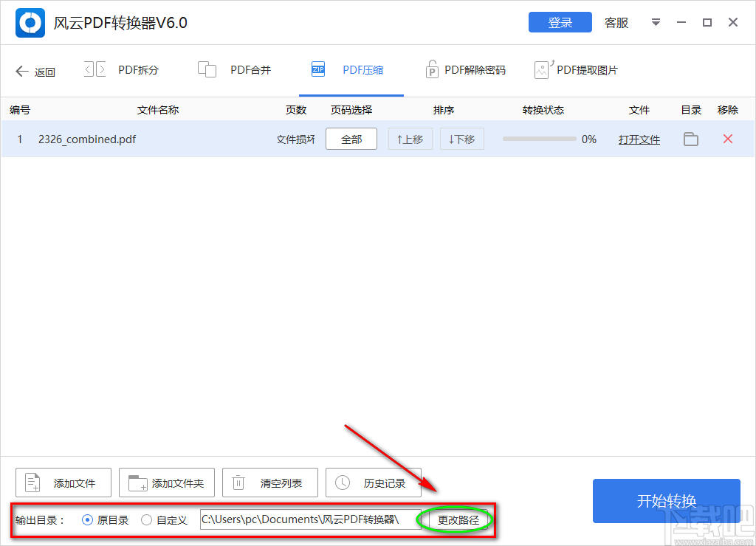Open the PDF合并 feature icon
This screenshot has height=546, width=756.
(x=207, y=68)
